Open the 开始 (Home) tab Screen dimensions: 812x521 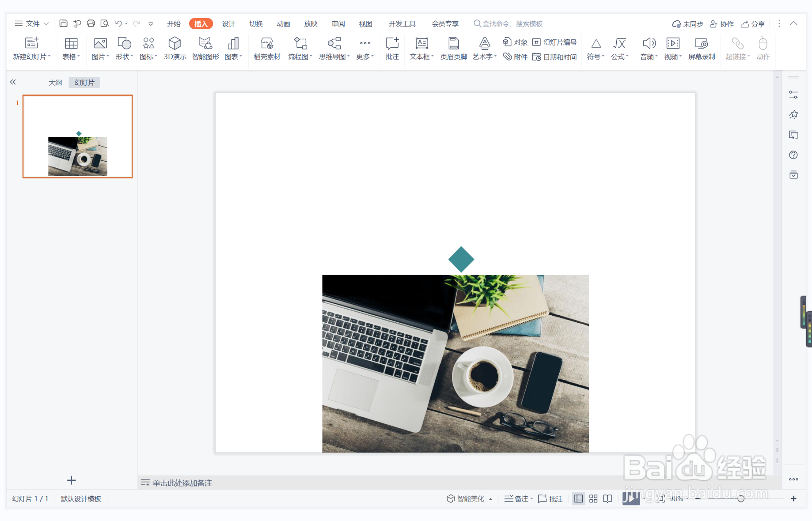(174, 24)
